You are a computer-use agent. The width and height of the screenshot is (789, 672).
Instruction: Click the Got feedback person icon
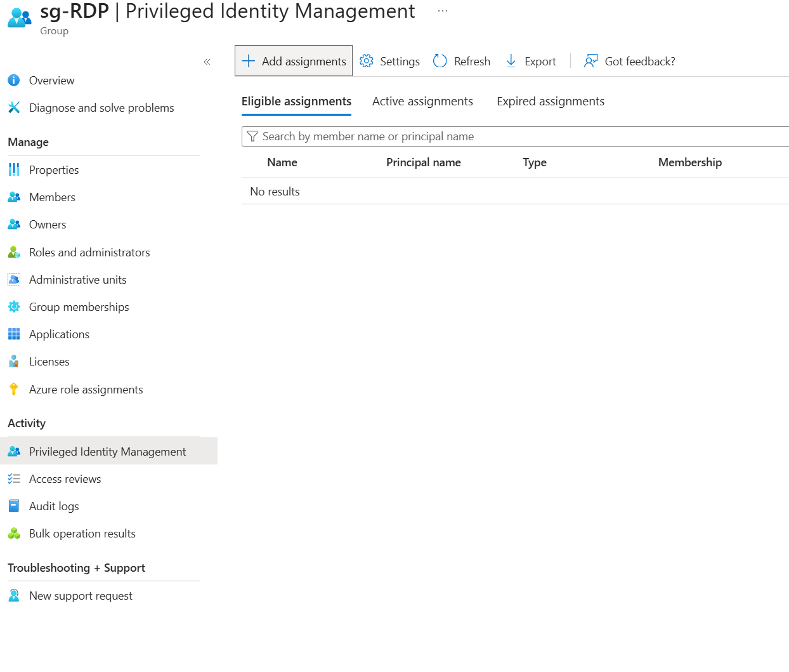click(590, 61)
